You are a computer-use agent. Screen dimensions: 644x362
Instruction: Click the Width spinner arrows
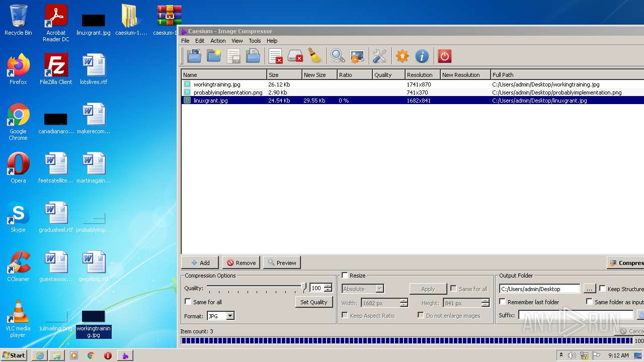click(x=404, y=303)
